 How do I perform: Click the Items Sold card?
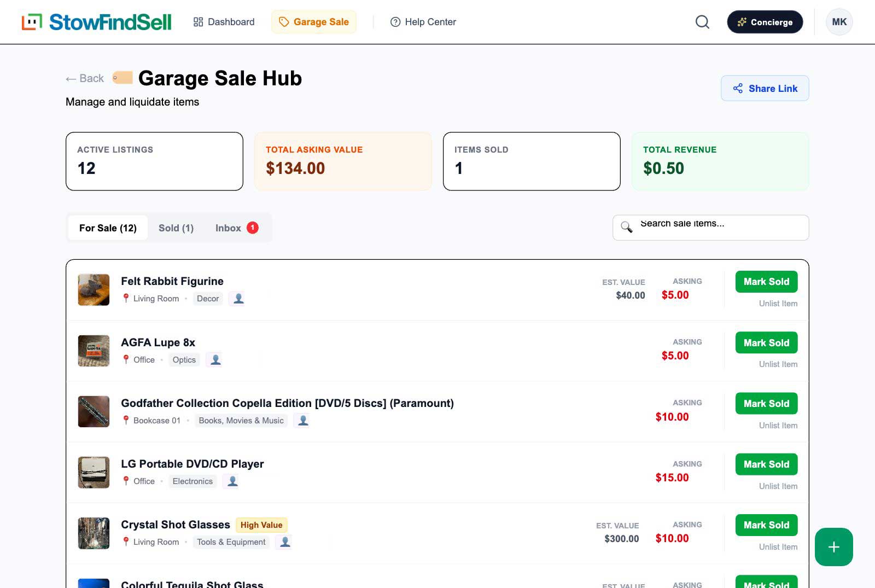[x=532, y=161]
